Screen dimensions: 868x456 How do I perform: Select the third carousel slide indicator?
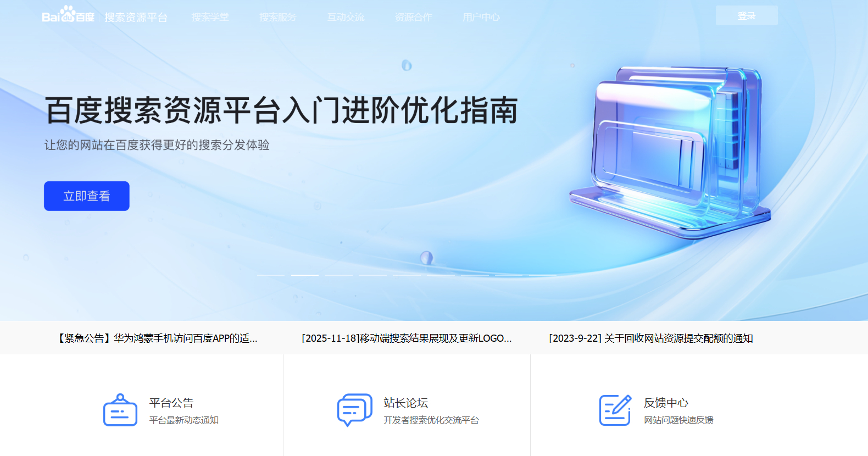point(338,275)
